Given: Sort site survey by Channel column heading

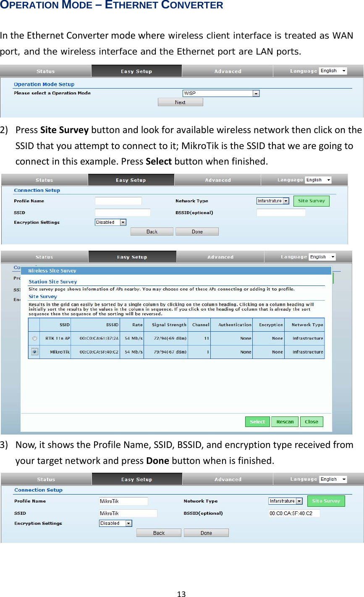Looking at the screenshot, I should pyautogui.click(x=199, y=325).
